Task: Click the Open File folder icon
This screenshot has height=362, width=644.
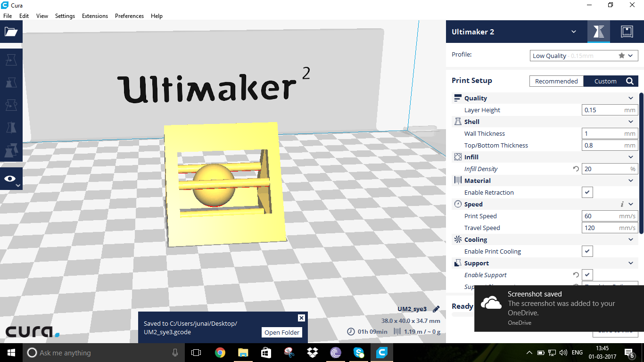Action: [11, 32]
